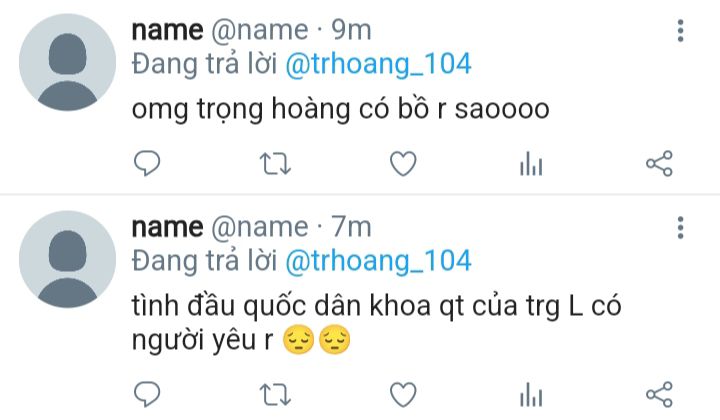View analytics of the 7m tweet
720x420 pixels.
531,395
